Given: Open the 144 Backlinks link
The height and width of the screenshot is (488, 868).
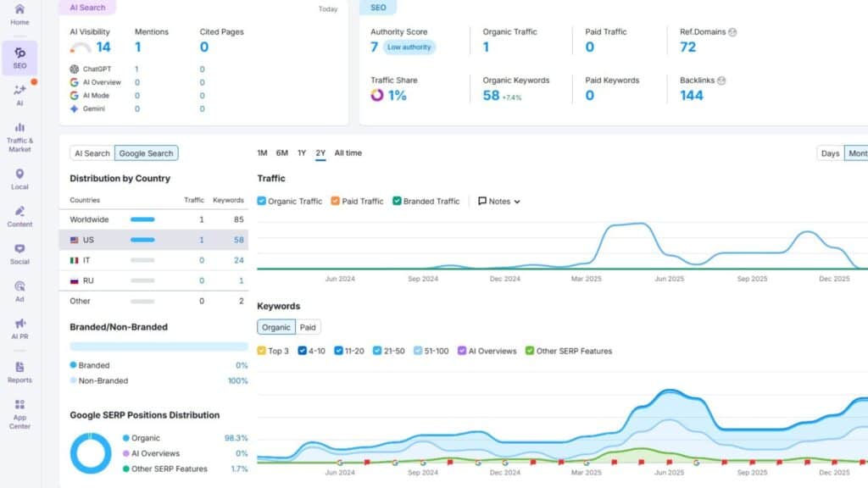Looking at the screenshot, I should (x=692, y=96).
